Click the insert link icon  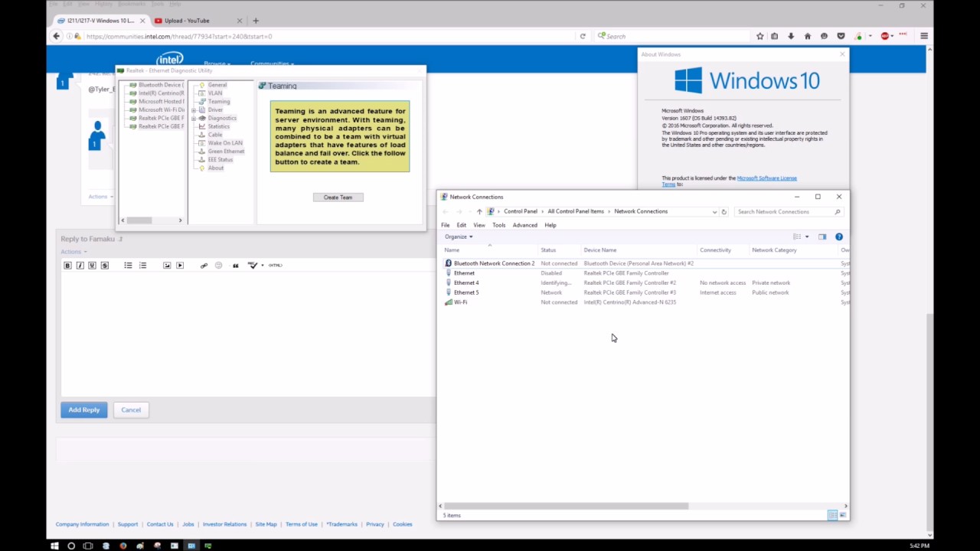pos(204,266)
